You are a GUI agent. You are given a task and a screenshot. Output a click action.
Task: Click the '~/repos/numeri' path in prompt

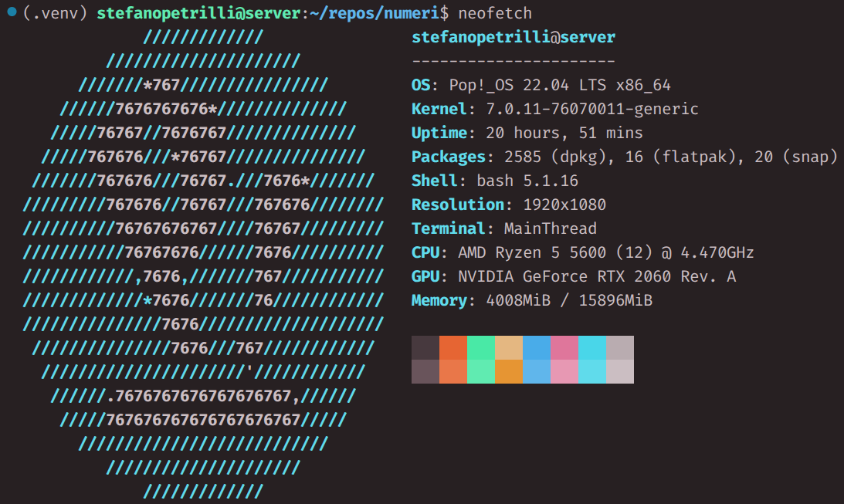point(374,13)
